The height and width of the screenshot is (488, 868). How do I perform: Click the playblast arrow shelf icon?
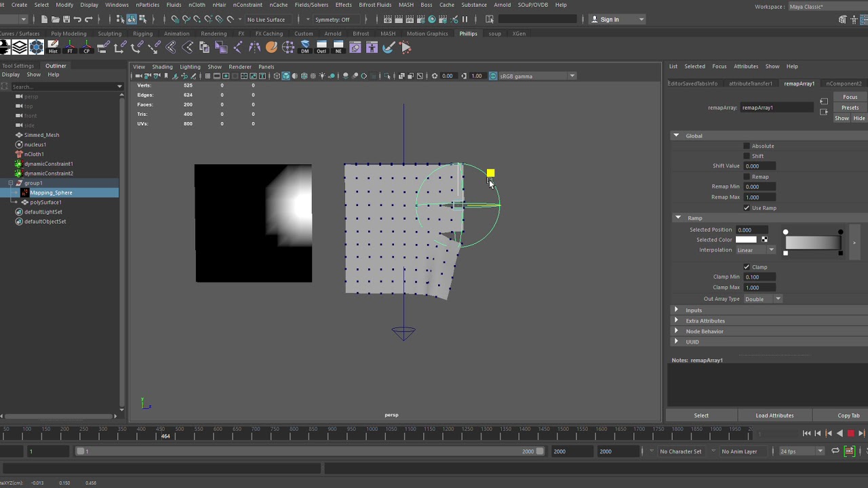[406, 47]
